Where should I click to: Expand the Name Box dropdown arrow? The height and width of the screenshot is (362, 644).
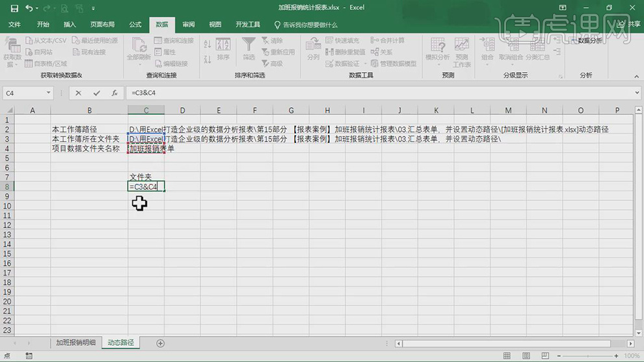click(x=49, y=93)
